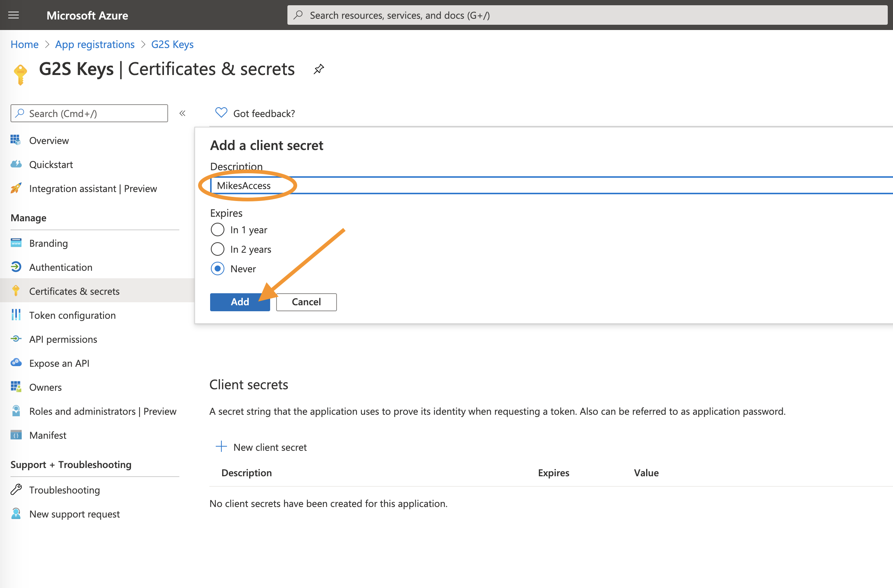Click Add to create the secret
Image resolution: width=893 pixels, height=588 pixels.
[x=240, y=302]
